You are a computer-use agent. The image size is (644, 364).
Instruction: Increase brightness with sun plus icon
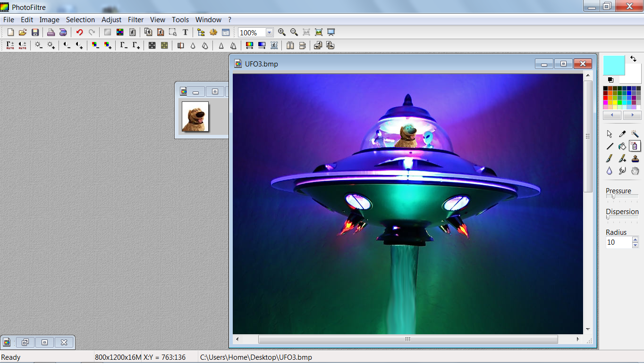pos(51,45)
